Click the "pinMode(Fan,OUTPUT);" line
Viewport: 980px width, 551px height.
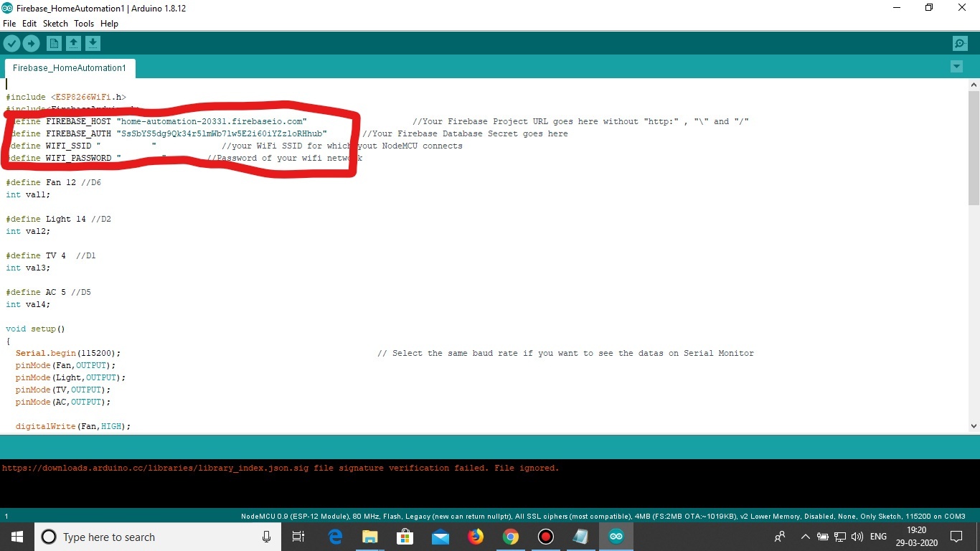[65, 365]
